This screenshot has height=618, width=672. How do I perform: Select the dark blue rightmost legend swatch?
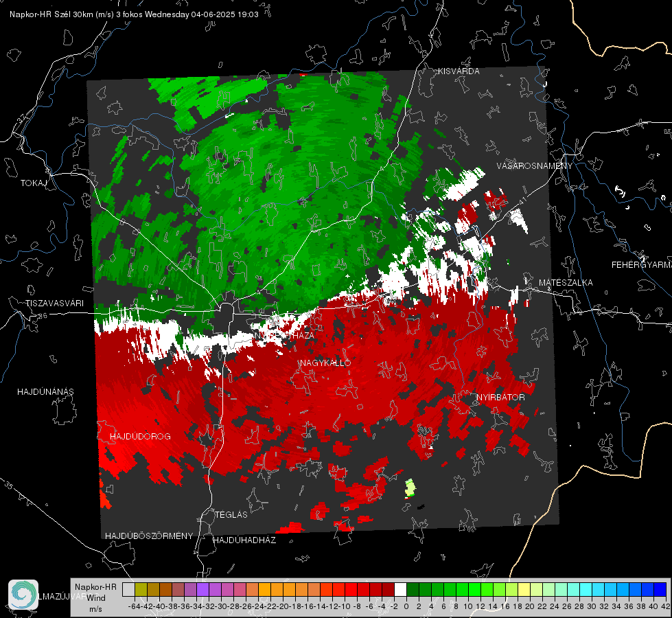(x=660, y=590)
